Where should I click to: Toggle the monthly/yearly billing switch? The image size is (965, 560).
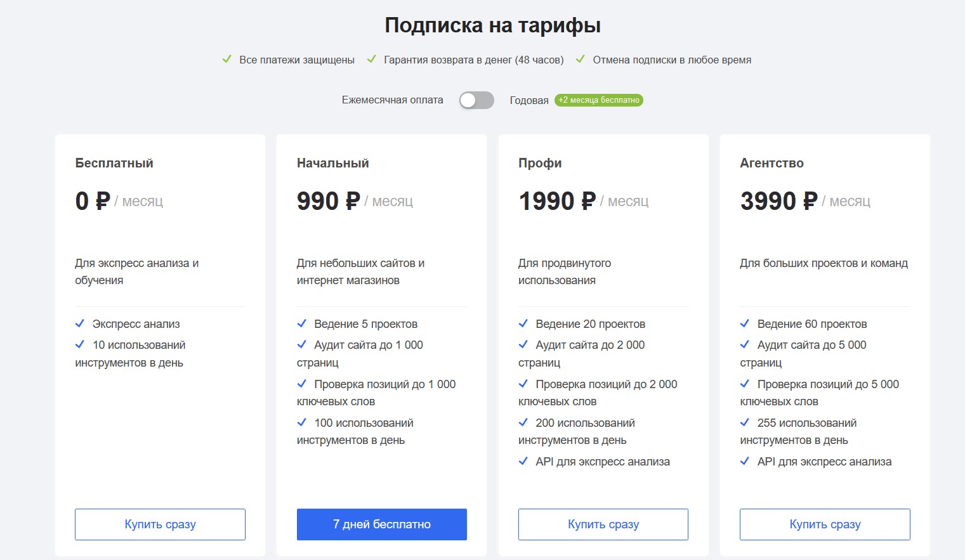click(476, 100)
